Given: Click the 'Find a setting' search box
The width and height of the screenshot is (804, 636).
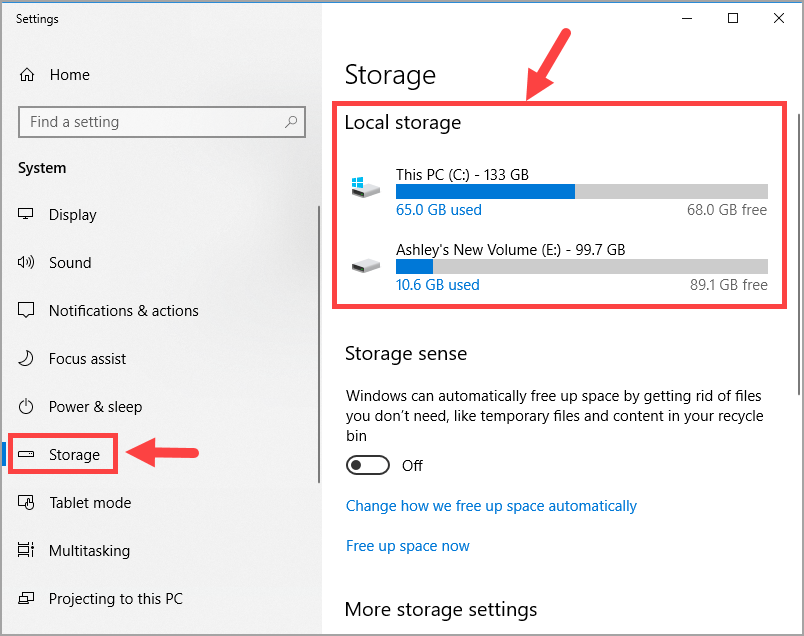Looking at the screenshot, I should 150,122.
